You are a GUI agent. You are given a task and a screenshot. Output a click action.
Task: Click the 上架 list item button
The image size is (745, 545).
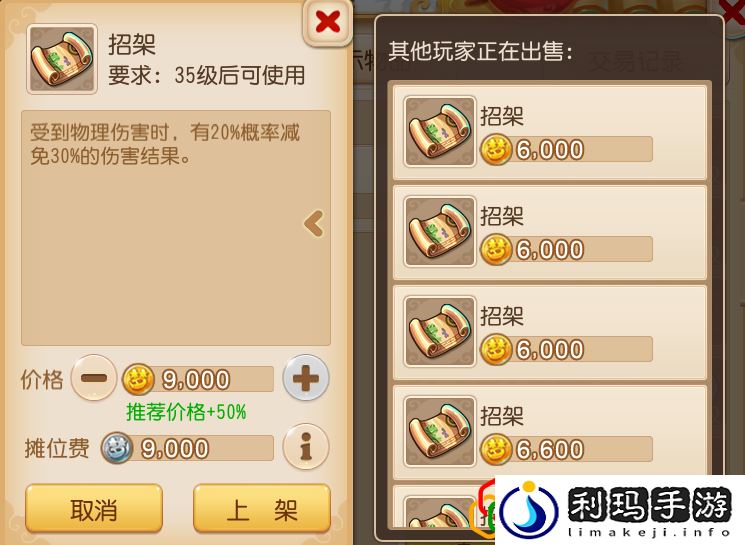(261, 509)
